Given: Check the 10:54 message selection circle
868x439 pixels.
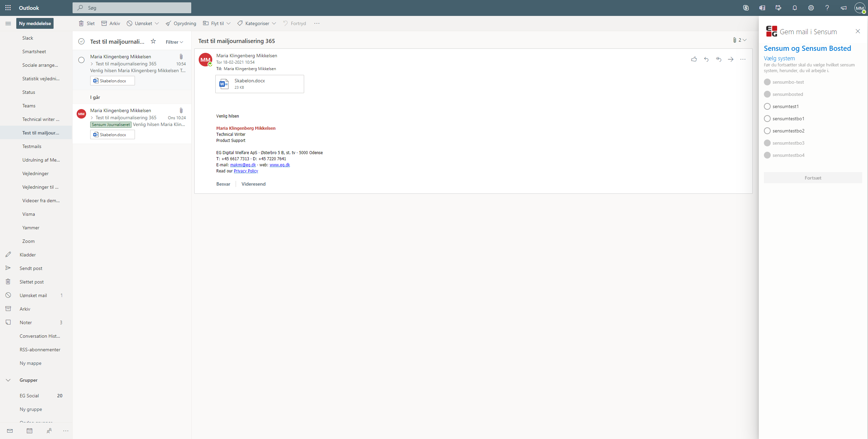Looking at the screenshot, I should click(81, 60).
